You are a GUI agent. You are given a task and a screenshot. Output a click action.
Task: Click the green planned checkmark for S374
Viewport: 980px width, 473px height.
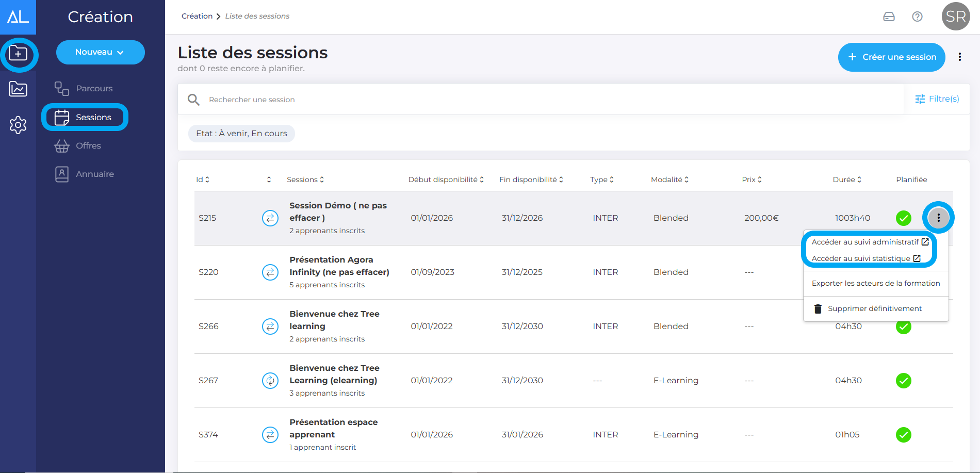pos(903,435)
